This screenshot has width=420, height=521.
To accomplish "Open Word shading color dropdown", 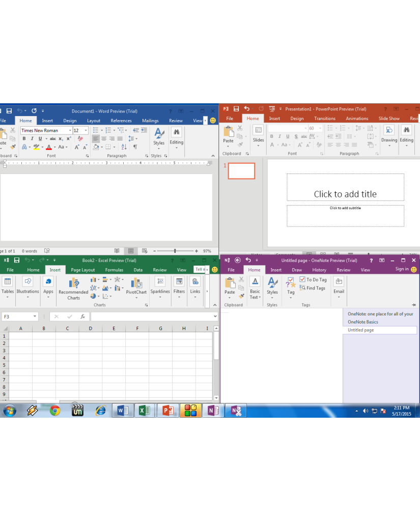I will (102, 147).
